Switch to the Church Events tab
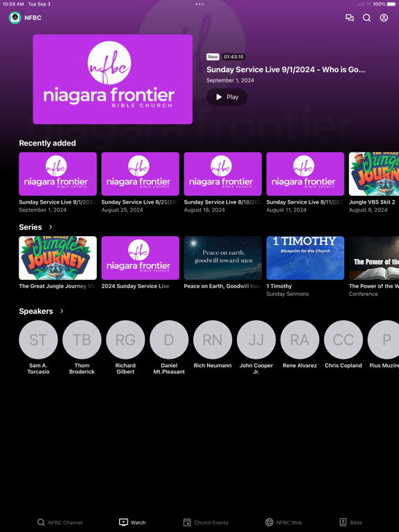399x532 pixels. [x=206, y=522]
